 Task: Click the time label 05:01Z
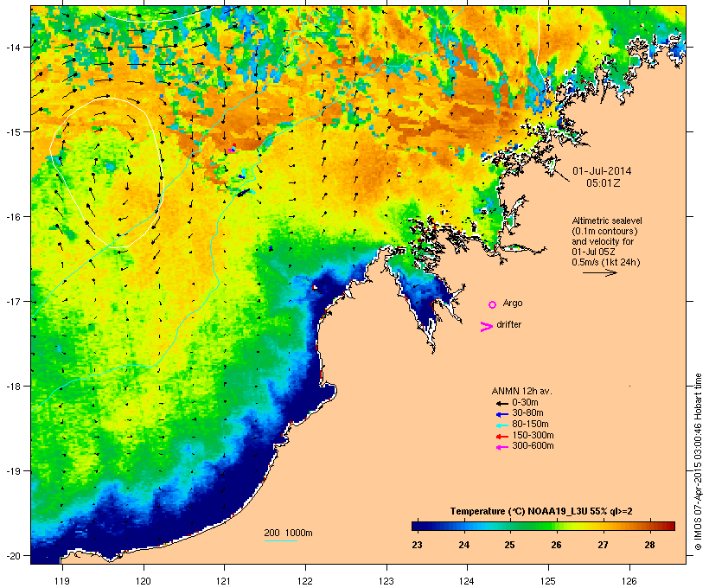click(604, 183)
